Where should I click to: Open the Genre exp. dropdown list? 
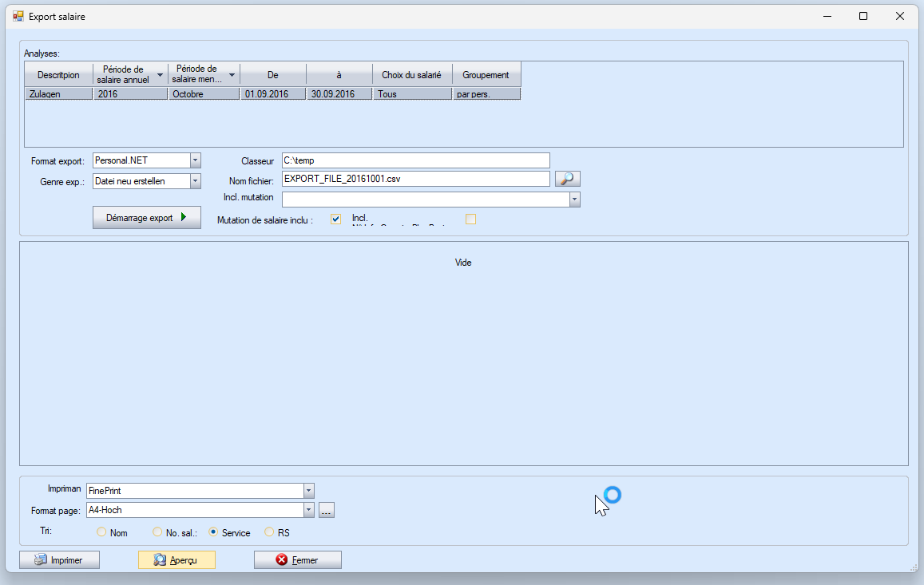coord(196,181)
